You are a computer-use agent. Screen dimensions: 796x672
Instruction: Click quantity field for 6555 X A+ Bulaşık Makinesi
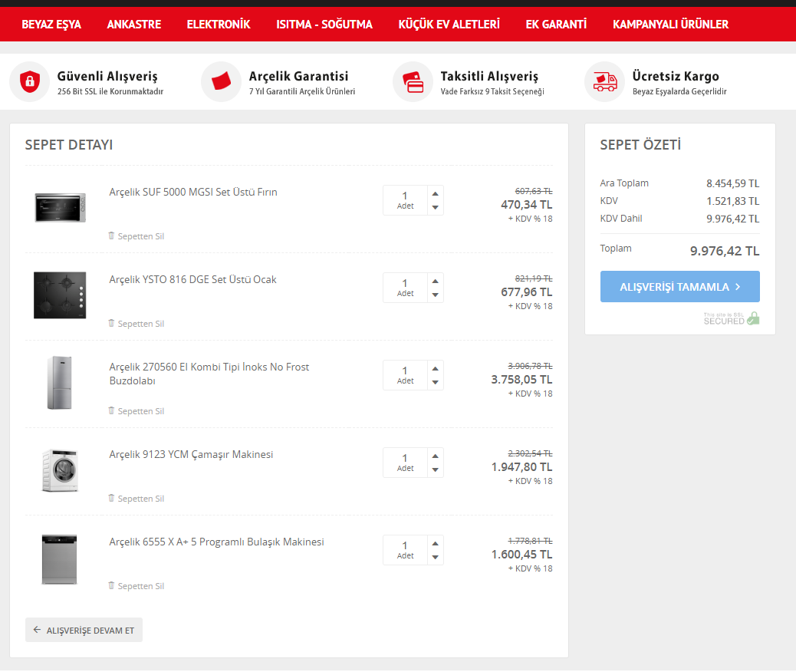coord(405,549)
